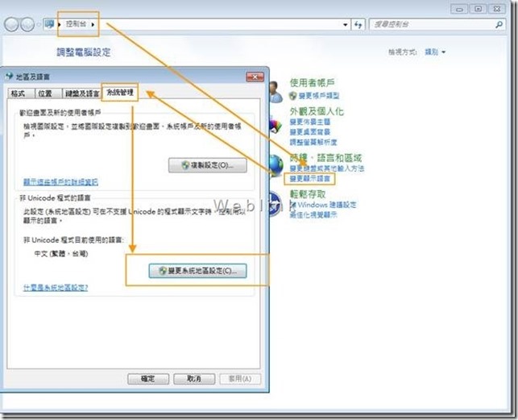Click the 最佳化視覺顯示 link
518x420 pixels.
pos(313,215)
